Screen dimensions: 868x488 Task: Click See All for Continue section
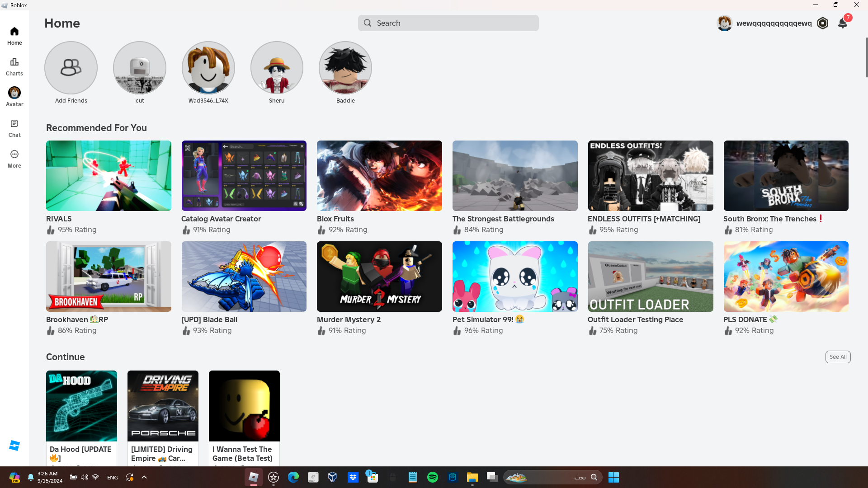tap(838, 357)
